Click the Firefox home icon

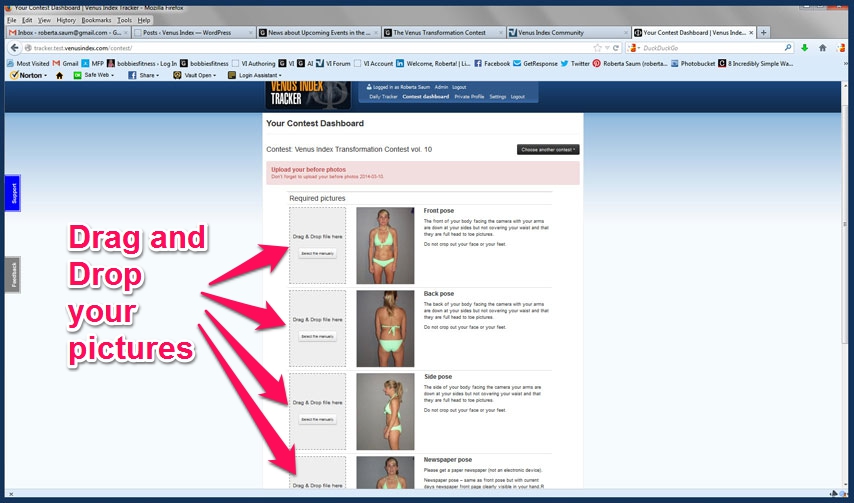(822, 48)
